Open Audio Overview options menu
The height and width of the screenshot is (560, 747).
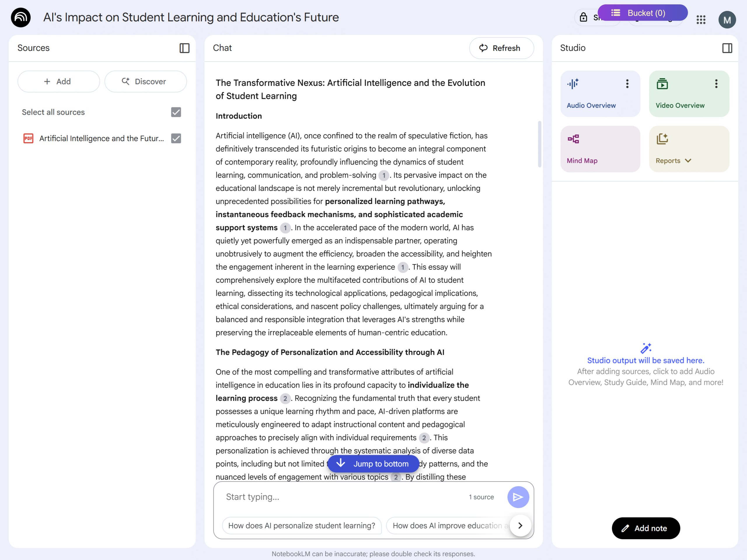coord(627,84)
